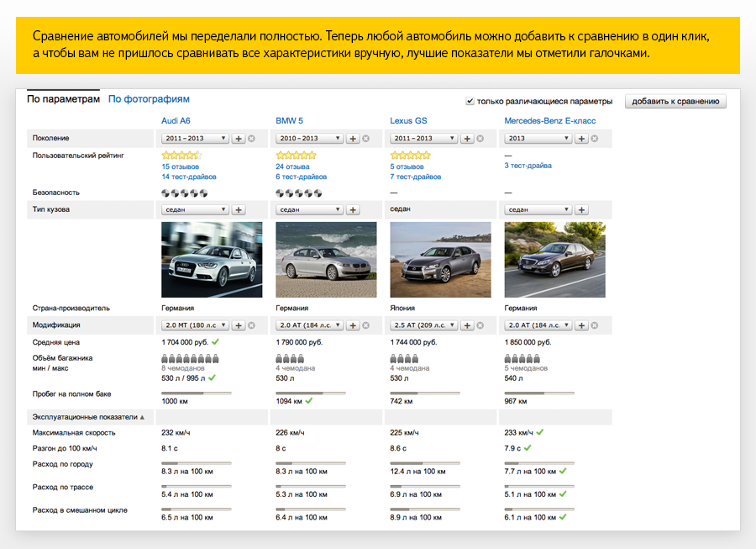Remove Lexus GS generation with the x icon
Screen dimensions: 756x549
point(480,139)
